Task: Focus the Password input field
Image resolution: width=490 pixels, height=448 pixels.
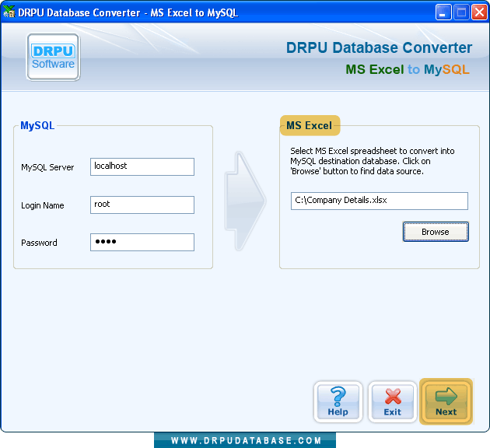Action: 142,242
